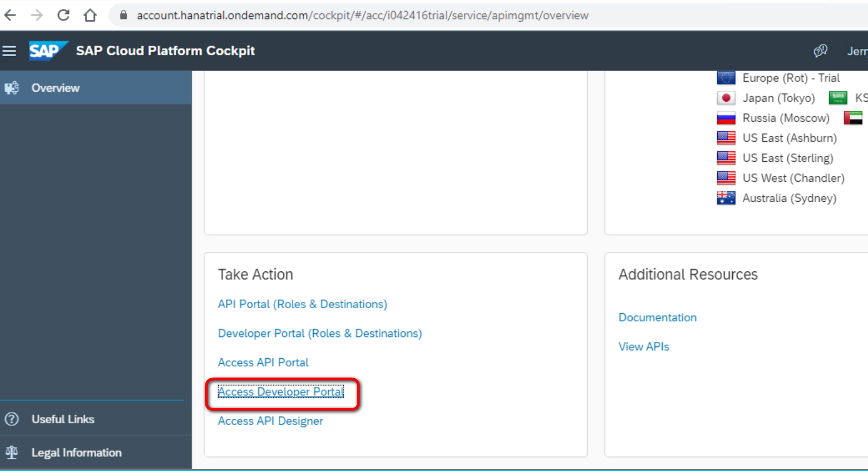The height and width of the screenshot is (471, 868).
Task: Click the Access API Portal link
Action: pos(263,363)
